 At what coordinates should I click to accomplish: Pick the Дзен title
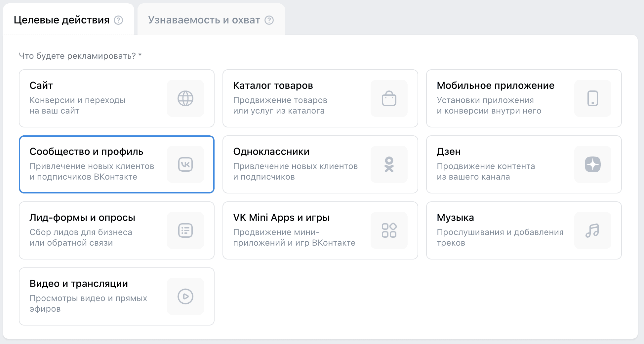(449, 152)
